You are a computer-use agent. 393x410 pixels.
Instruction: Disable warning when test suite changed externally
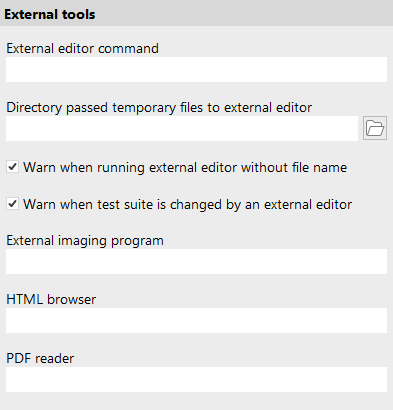coord(12,204)
